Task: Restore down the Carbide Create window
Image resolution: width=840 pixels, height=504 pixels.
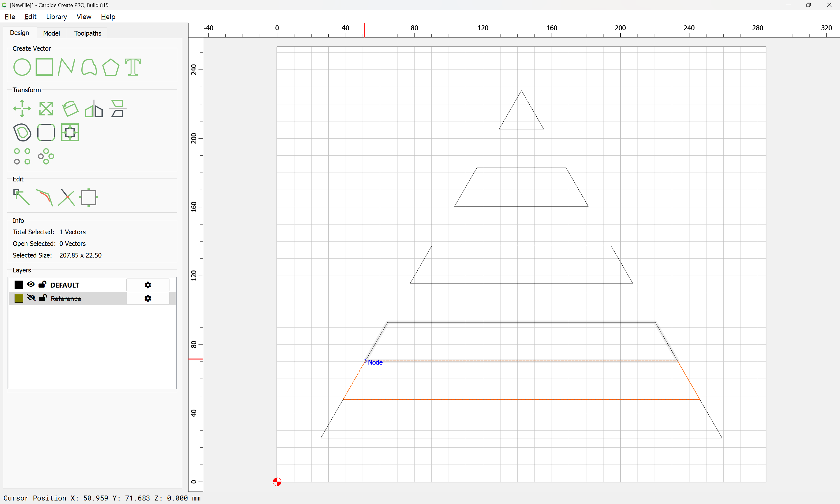Action: pyautogui.click(x=808, y=5)
